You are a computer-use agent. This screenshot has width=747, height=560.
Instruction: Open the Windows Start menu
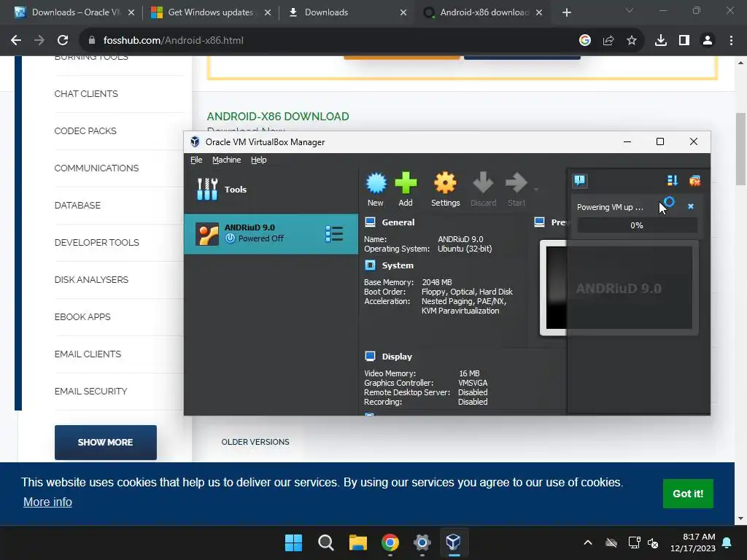293,542
